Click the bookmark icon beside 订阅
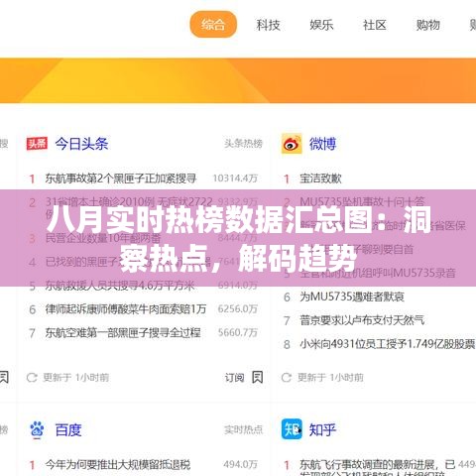476x476 pixels. 258,377
